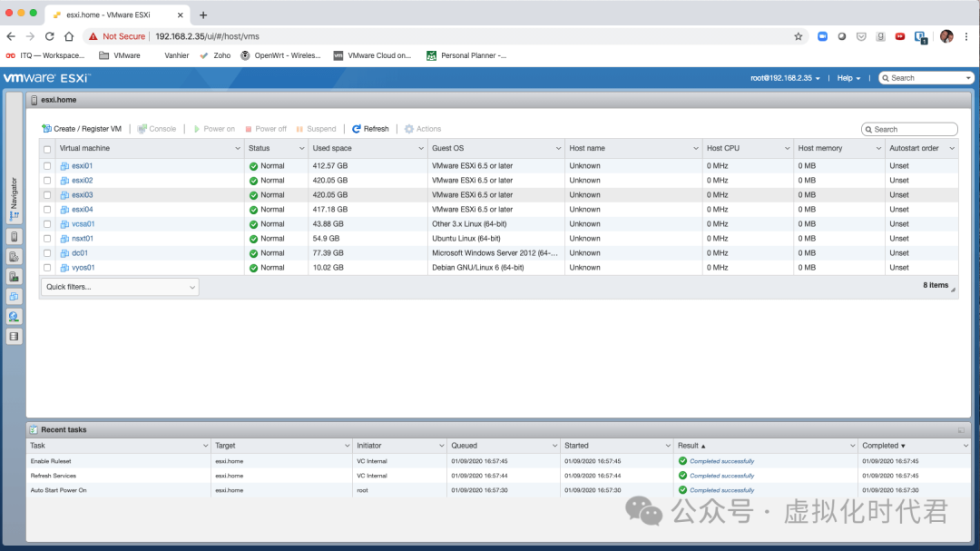The width and height of the screenshot is (980, 551).
Task: Open the VMware bookmarks folder
Action: pyautogui.click(x=120, y=55)
